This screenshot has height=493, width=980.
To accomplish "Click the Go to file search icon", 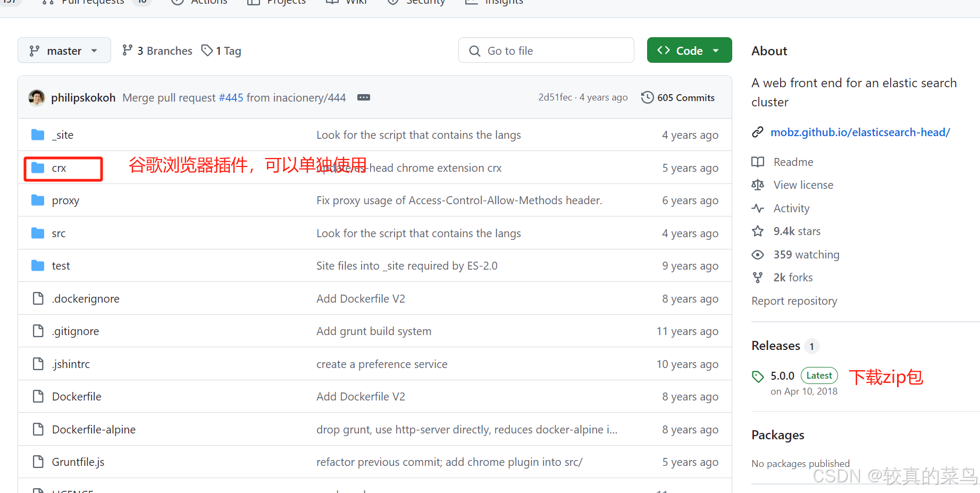I will click(x=474, y=51).
